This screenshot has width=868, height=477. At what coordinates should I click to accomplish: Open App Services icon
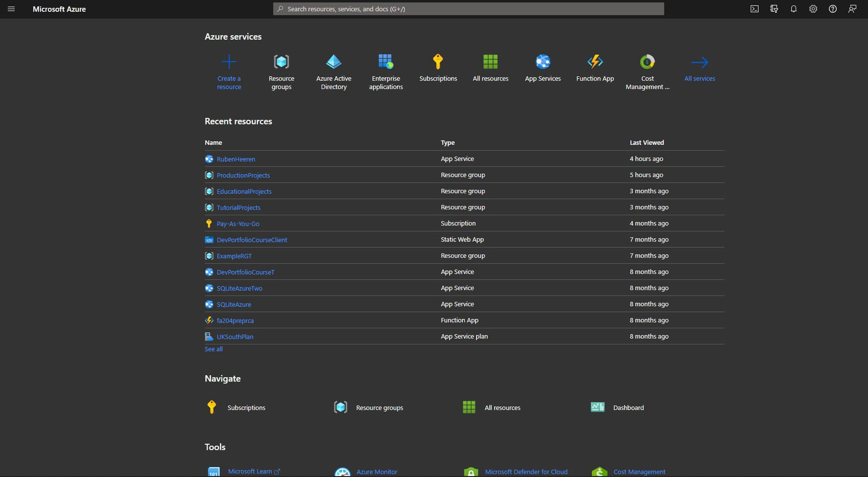[543, 62]
